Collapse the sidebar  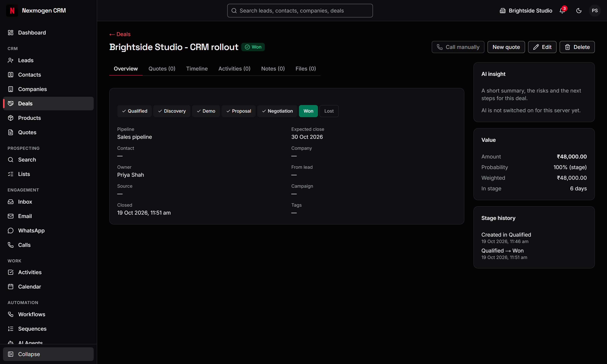coord(48,354)
